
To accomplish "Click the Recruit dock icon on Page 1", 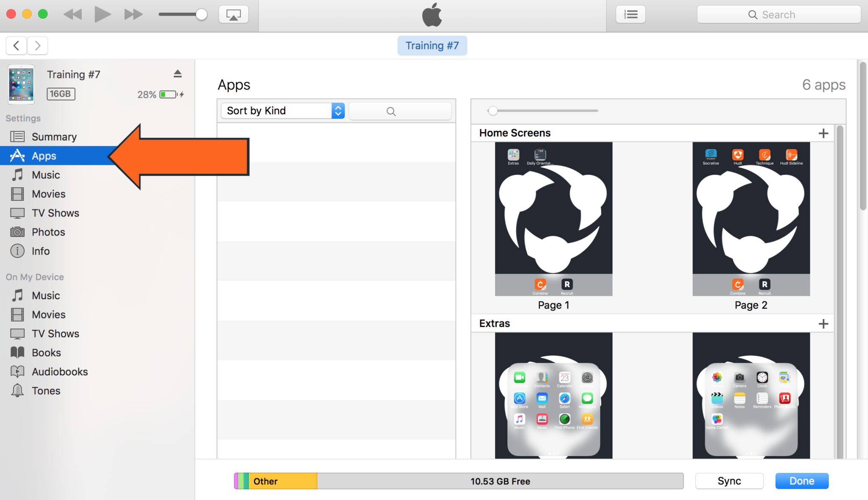I will click(x=567, y=284).
